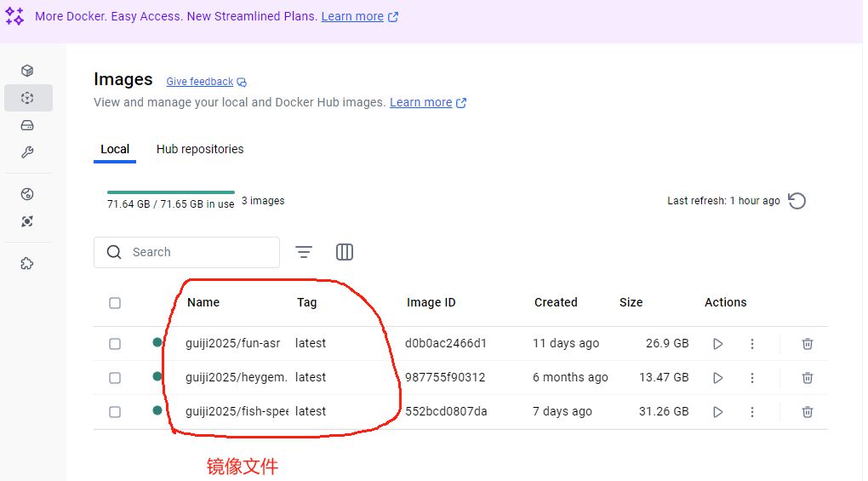Click the latest tag for heygem
The width and height of the screenshot is (868, 481).
click(311, 377)
